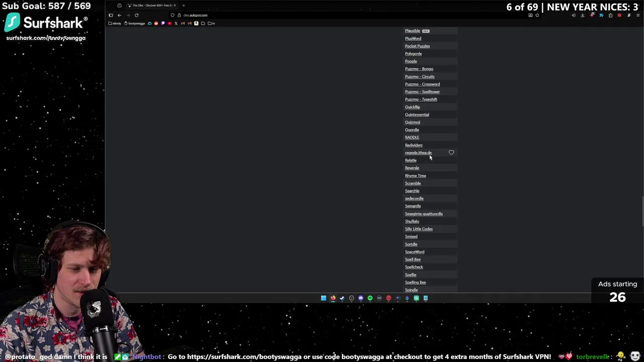Open Puzzmo - Spelltower link

422,92
